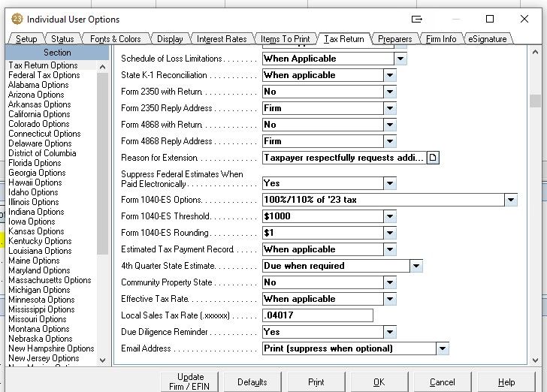Open the Fonts & Colors tab
Viewport: 547px width, 392px height.
click(116, 39)
